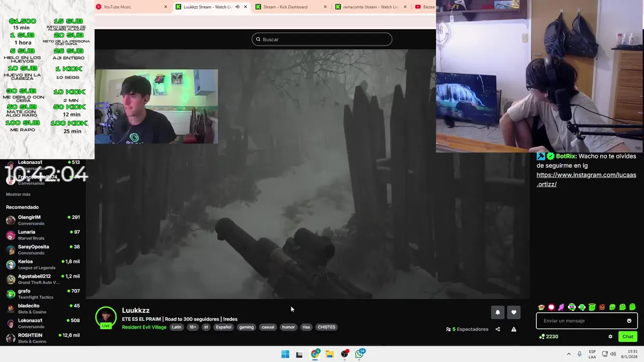Follow Luukkzz with the heart button
Screen dimensions: 644x362
(514, 312)
